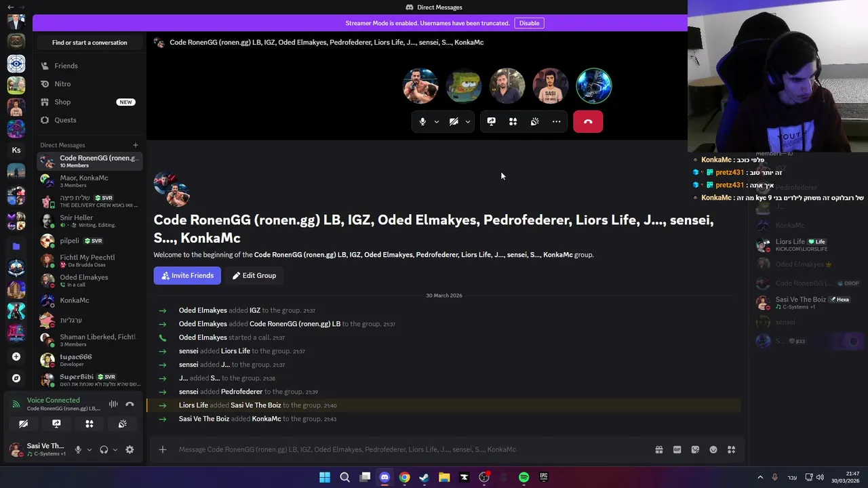Click message attachment plus button
The width and height of the screenshot is (868, 488).
click(163, 449)
